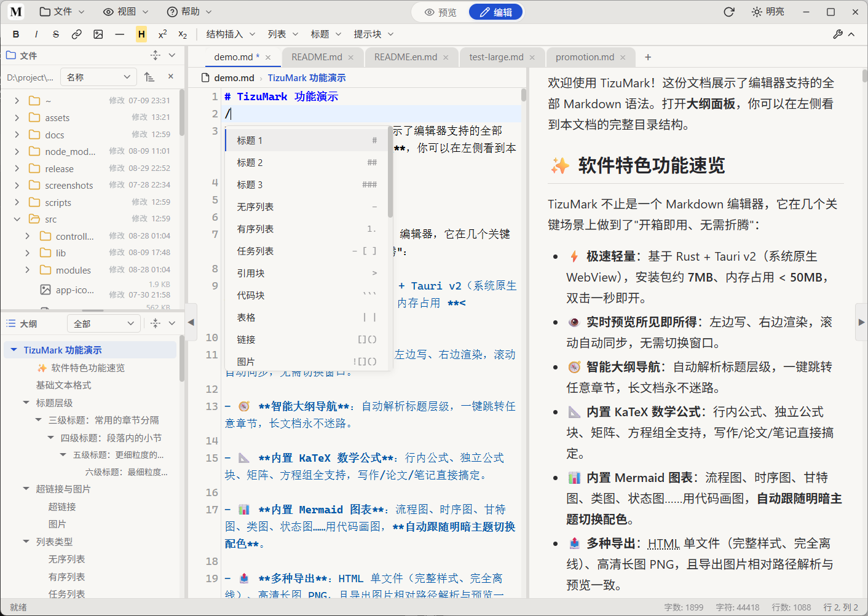Close the file panel filter X

(x=171, y=77)
